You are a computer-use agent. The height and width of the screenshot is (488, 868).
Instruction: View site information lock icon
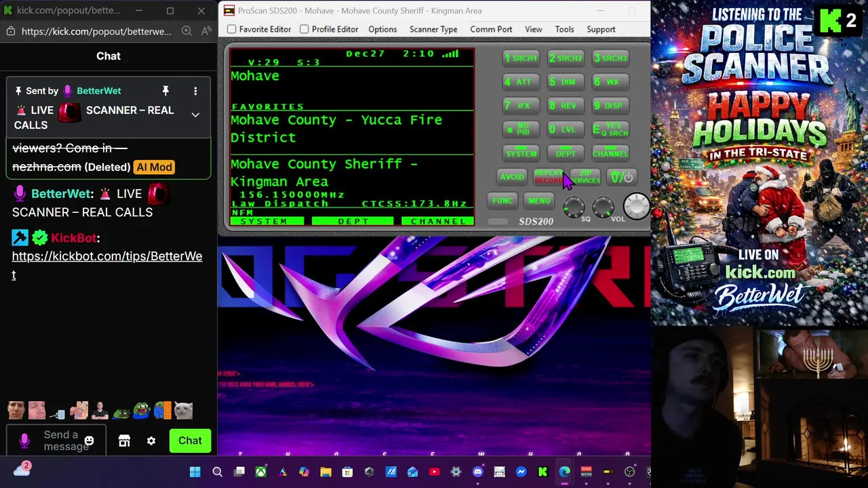click(11, 31)
